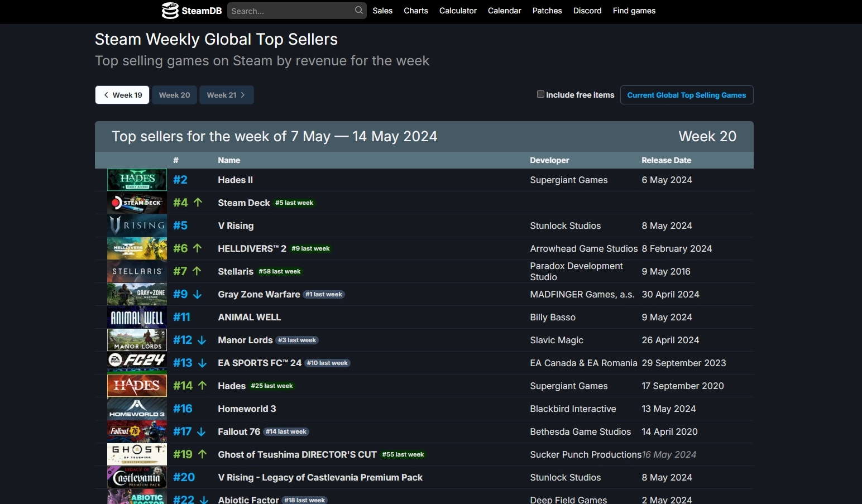The image size is (862, 504).
Task: Toggle Include free items checkbox
Action: point(540,94)
